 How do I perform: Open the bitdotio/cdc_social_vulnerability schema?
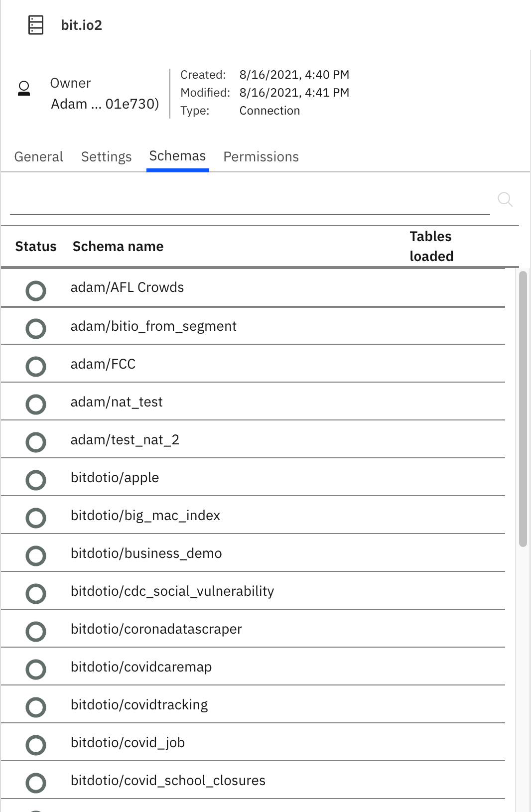(x=172, y=591)
